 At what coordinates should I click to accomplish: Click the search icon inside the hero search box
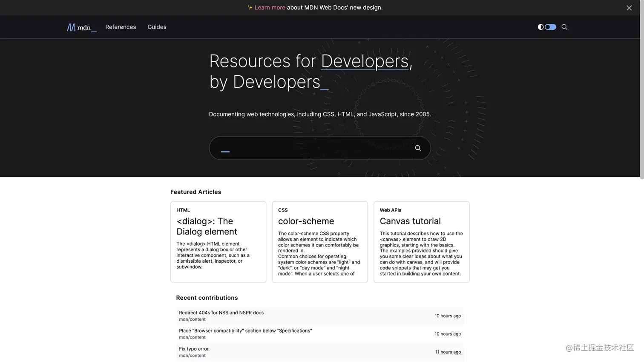click(x=418, y=148)
